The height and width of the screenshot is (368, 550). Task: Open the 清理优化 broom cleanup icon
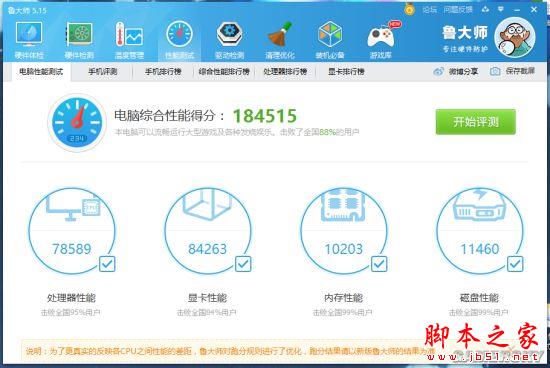coord(280,40)
